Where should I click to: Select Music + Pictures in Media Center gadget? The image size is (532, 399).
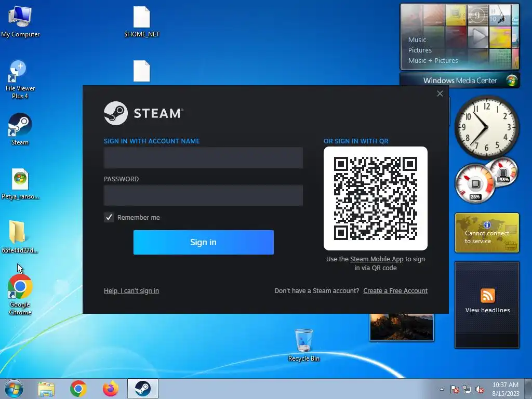click(x=433, y=61)
